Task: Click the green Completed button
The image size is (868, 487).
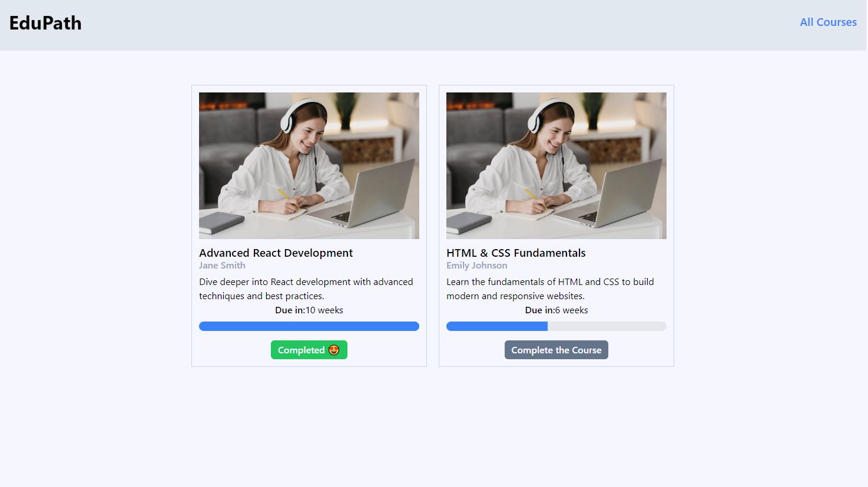Action: [x=309, y=350]
